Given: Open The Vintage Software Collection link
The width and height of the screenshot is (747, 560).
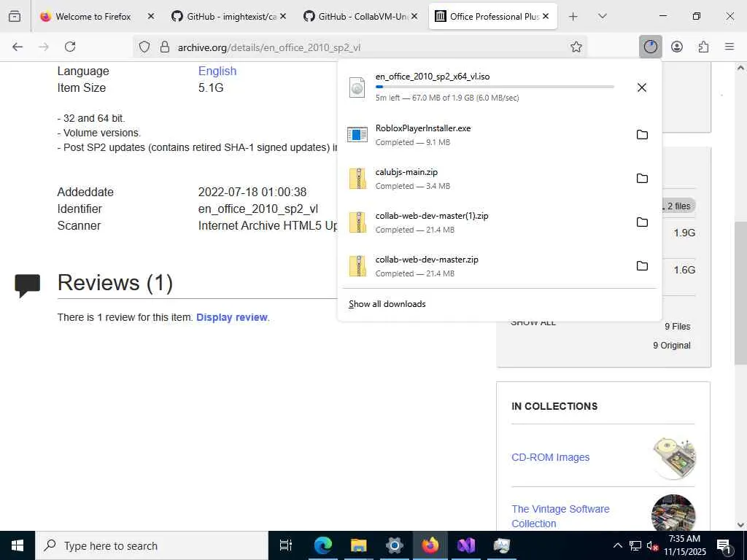Looking at the screenshot, I should [560, 516].
